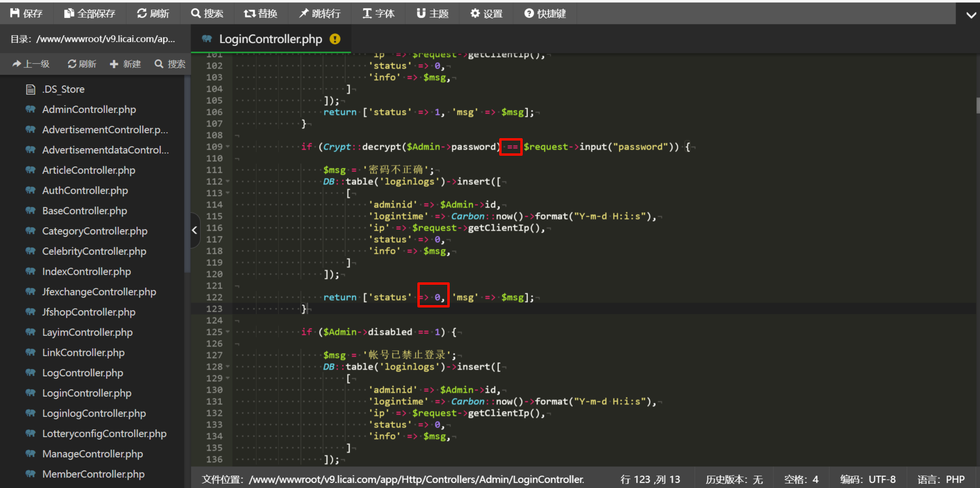Click the '帐号已禁止登录' string on line 127

(407, 355)
